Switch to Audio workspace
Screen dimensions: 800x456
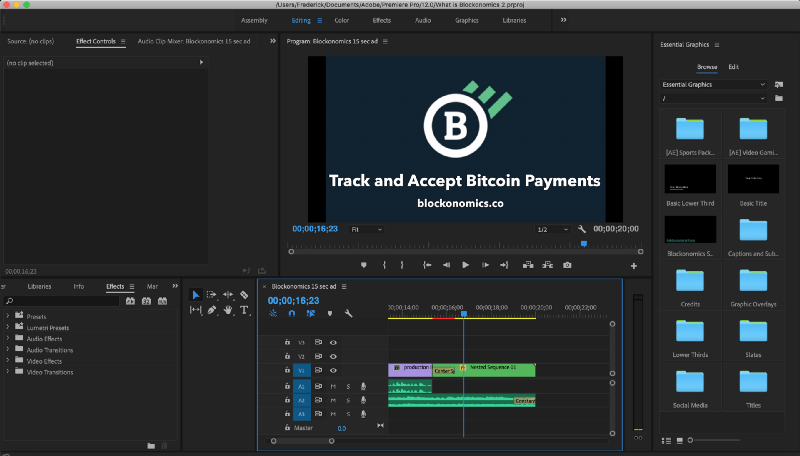(423, 20)
